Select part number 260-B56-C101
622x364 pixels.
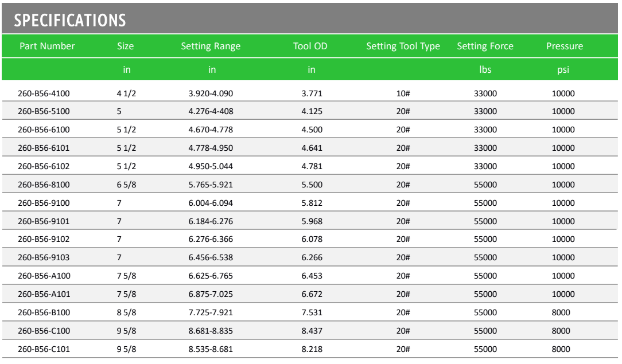pos(44,349)
